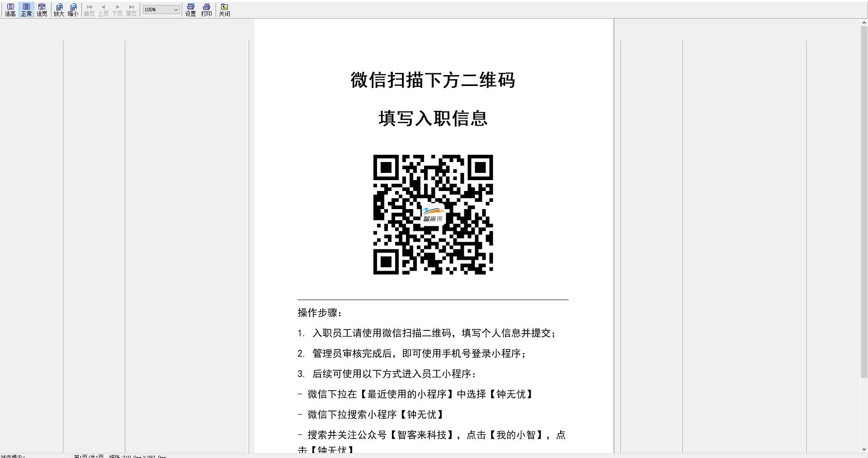Zoom out with the 缩小 button
Viewport: 868px width, 458px height.
click(73, 10)
